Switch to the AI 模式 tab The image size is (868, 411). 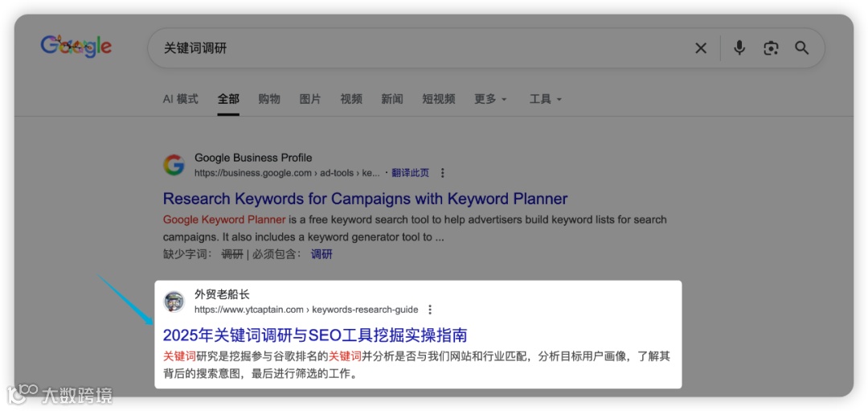[x=181, y=99]
